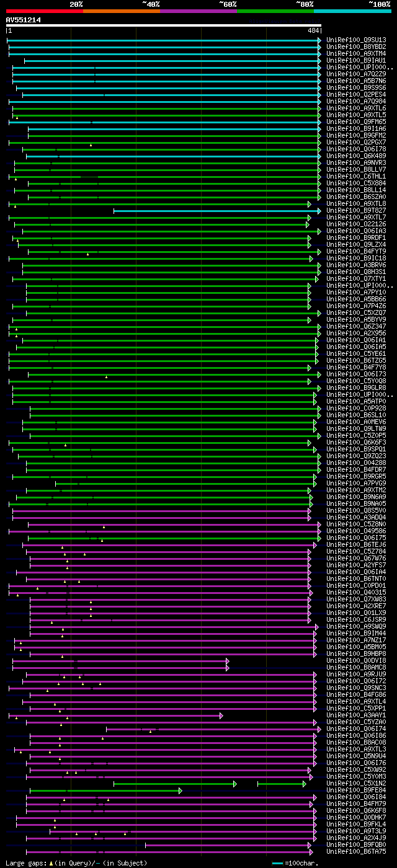The width and height of the screenshot is (397, 868).
Task: Select the UniRef100_Q9FM65 label
Action: (x=356, y=122)
